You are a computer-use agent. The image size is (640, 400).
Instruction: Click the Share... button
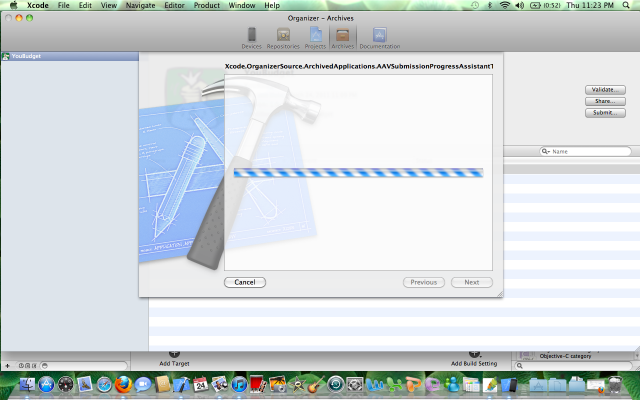coord(605,101)
